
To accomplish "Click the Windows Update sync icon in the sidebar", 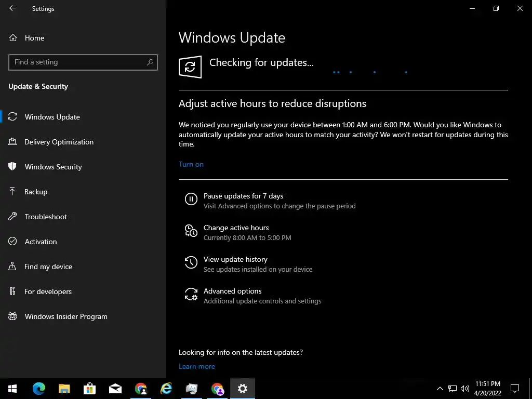I will tap(12, 117).
